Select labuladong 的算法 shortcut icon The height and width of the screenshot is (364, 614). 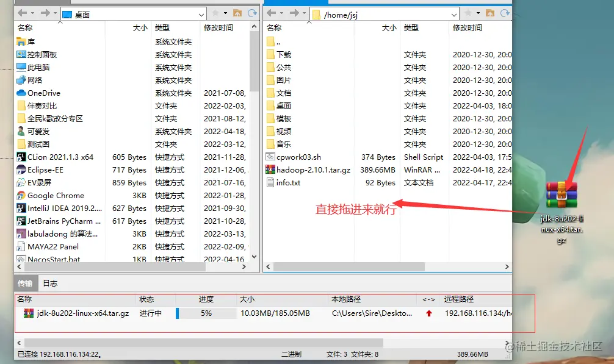(21, 234)
